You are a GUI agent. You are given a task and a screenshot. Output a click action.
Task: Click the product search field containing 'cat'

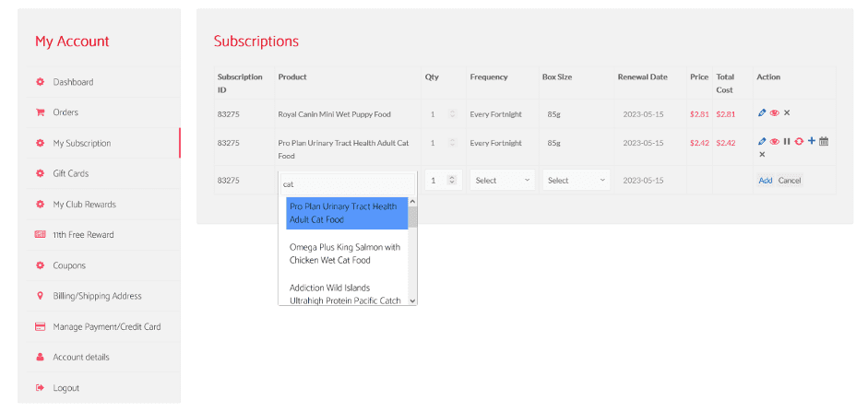[346, 183]
